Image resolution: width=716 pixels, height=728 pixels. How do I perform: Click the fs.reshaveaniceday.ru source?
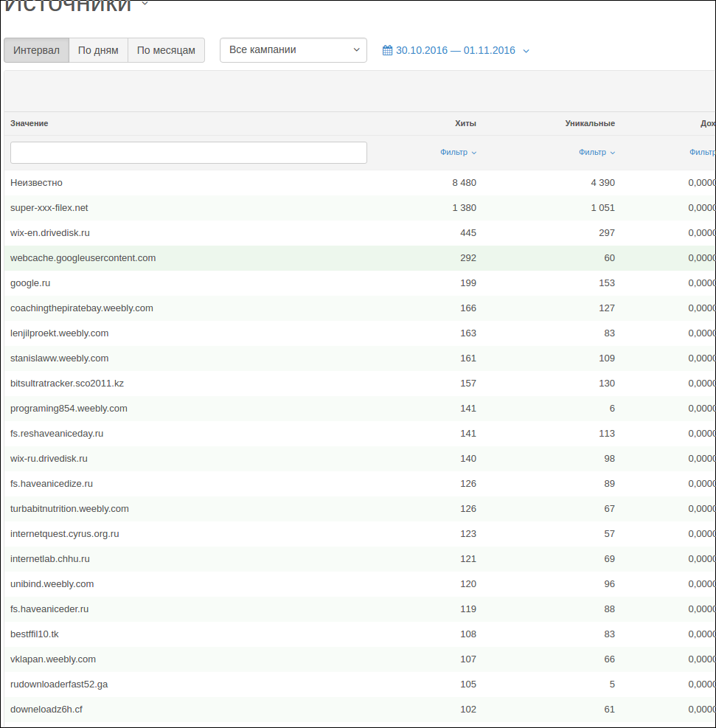[57, 434]
